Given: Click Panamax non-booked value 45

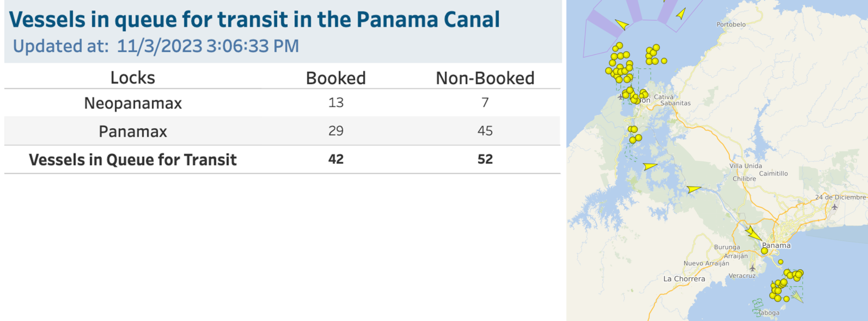Looking at the screenshot, I should click(x=485, y=131).
